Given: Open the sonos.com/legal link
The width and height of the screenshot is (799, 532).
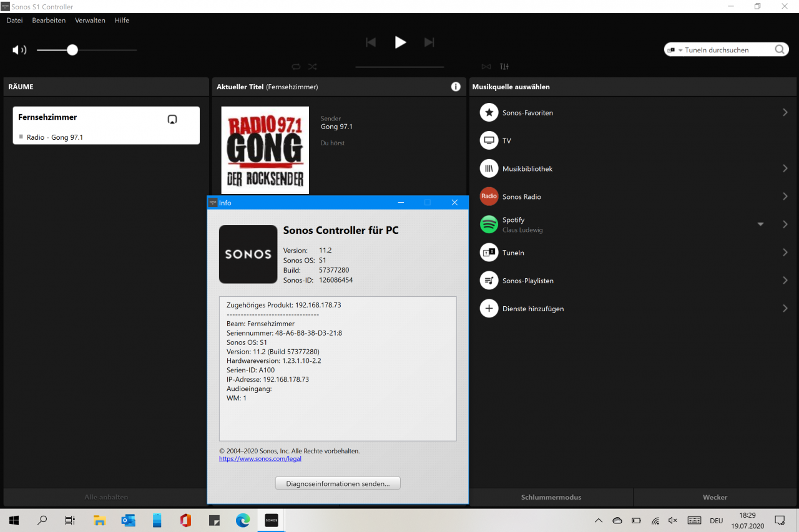Looking at the screenshot, I should point(260,459).
